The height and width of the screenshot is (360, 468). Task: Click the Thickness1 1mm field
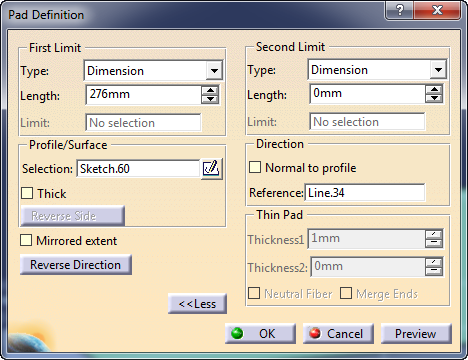(366, 239)
